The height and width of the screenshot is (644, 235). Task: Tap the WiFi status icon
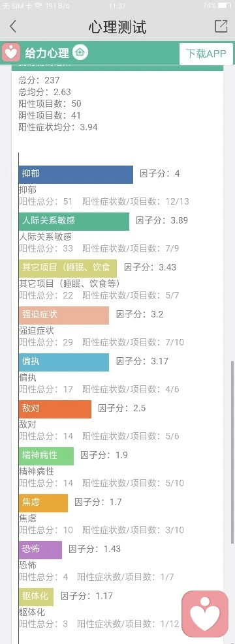click(38, 6)
